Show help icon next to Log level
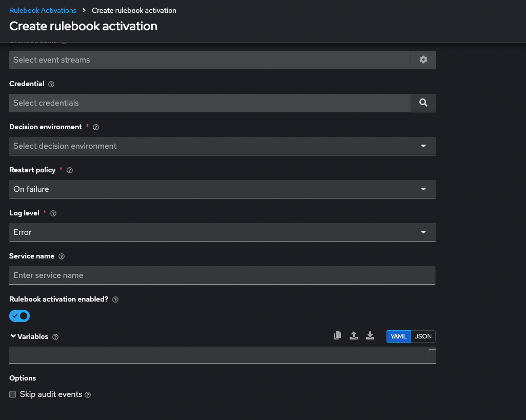The height and width of the screenshot is (420, 526). click(x=53, y=213)
